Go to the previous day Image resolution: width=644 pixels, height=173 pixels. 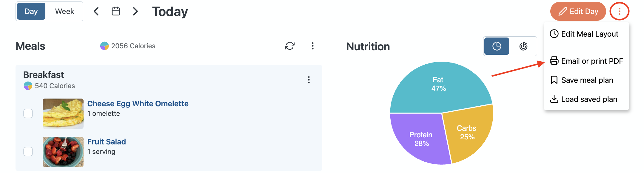point(96,11)
